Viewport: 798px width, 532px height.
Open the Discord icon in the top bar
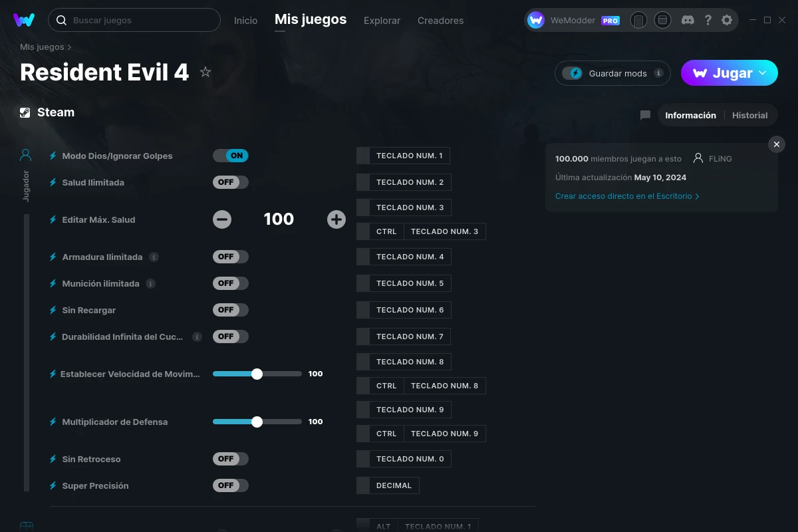pos(688,20)
